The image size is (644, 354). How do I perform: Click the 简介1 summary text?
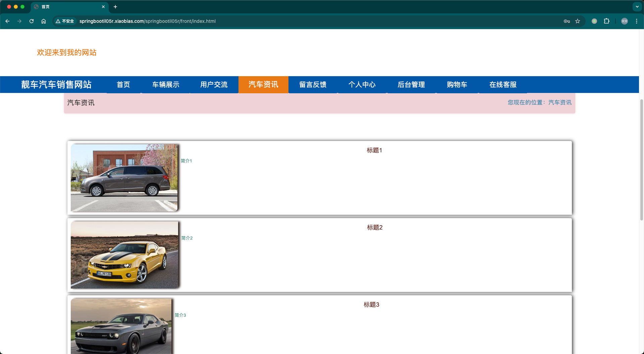point(186,161)
